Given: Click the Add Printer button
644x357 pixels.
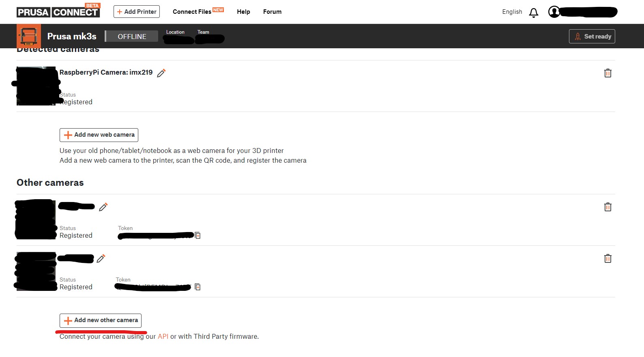Looking at the screenshot, I should 137,12.
